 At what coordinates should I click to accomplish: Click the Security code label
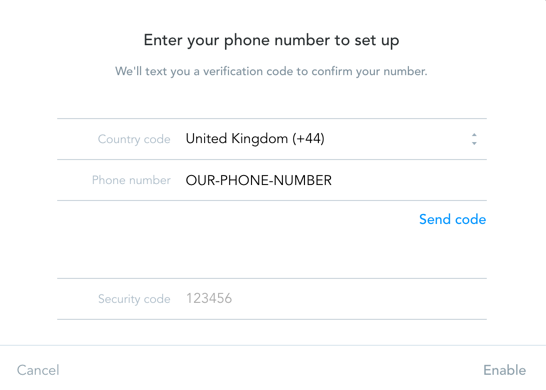(x=134, y=299)
